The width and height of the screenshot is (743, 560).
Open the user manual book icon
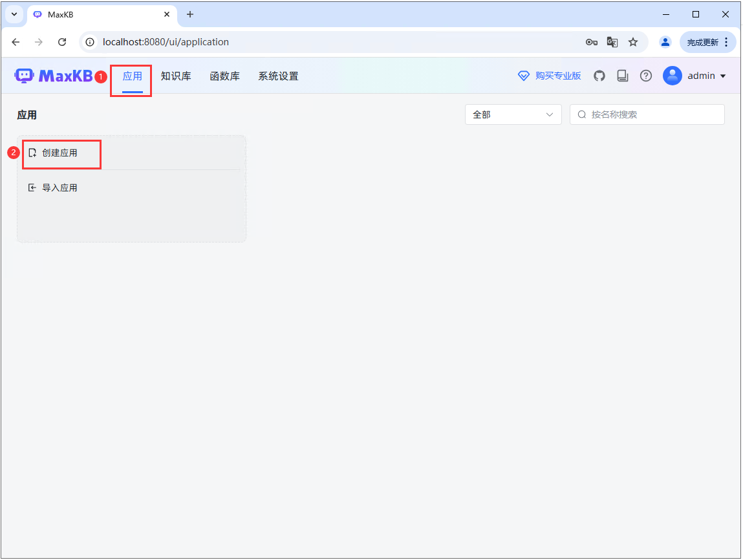[623, 76]
